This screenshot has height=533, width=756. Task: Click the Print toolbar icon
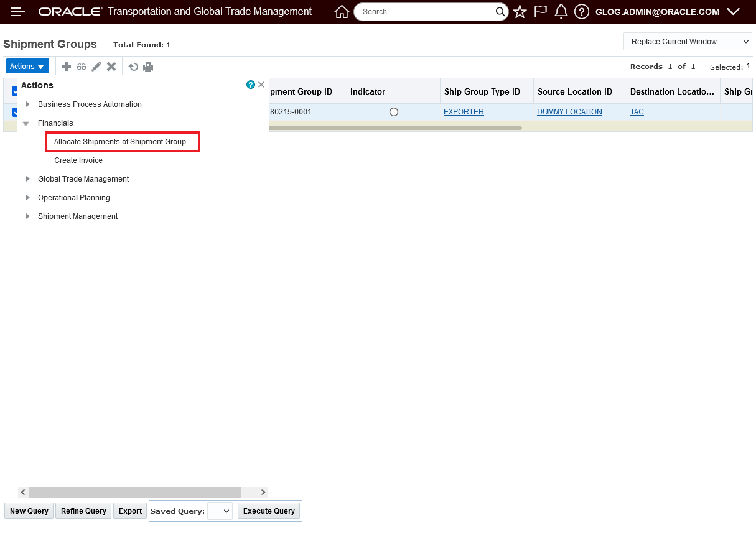click(x=148, y=67)
